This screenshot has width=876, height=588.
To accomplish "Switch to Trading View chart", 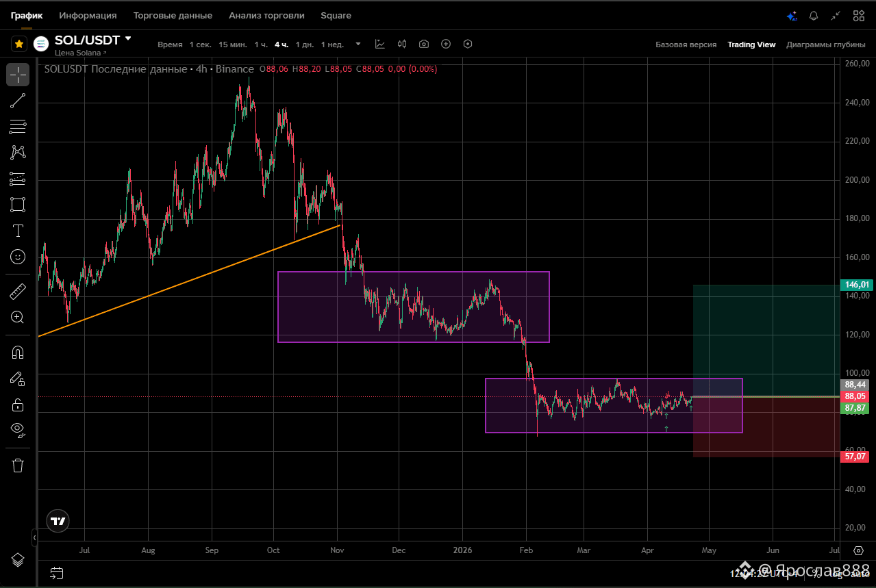I will click(x=751, y=44).
